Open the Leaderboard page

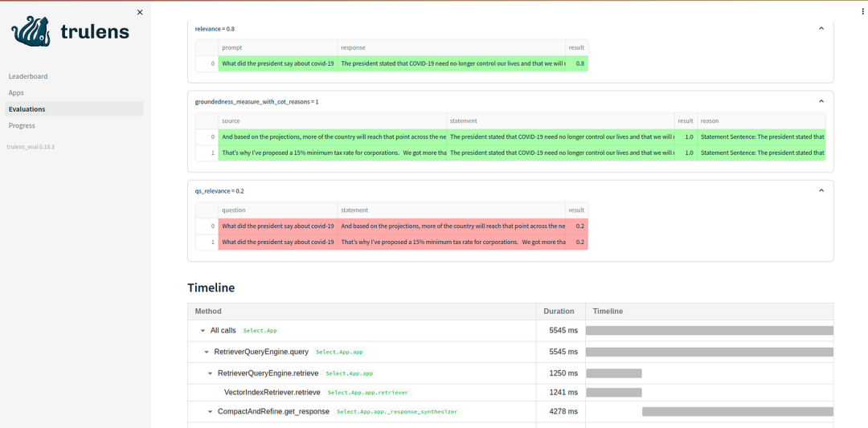pyautogui.click(x=28, y=76)
